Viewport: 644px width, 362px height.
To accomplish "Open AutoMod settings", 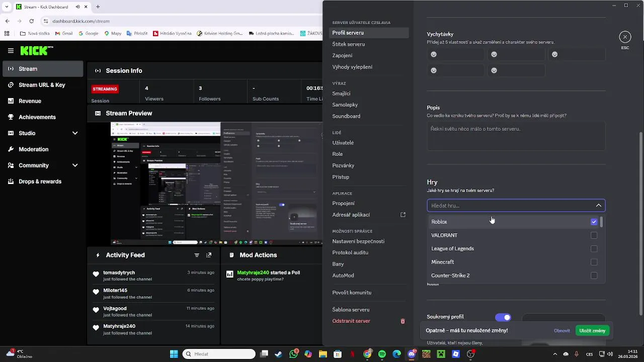I will [369, 276].
